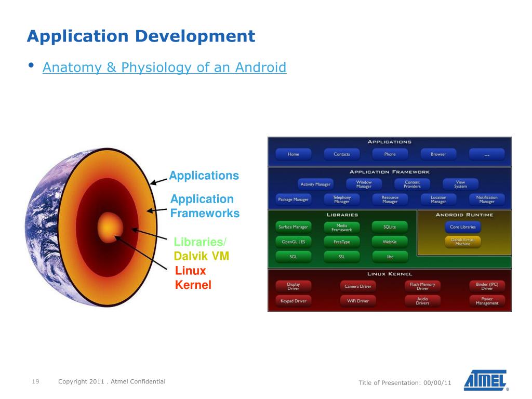
Task: Click the Contacts box in the diagram
Action: (x=342, y=154)
